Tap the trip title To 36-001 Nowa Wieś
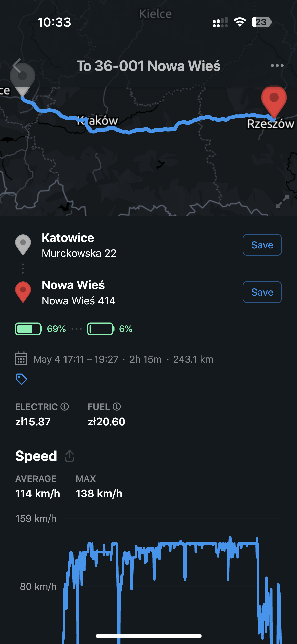 point(148,66)
